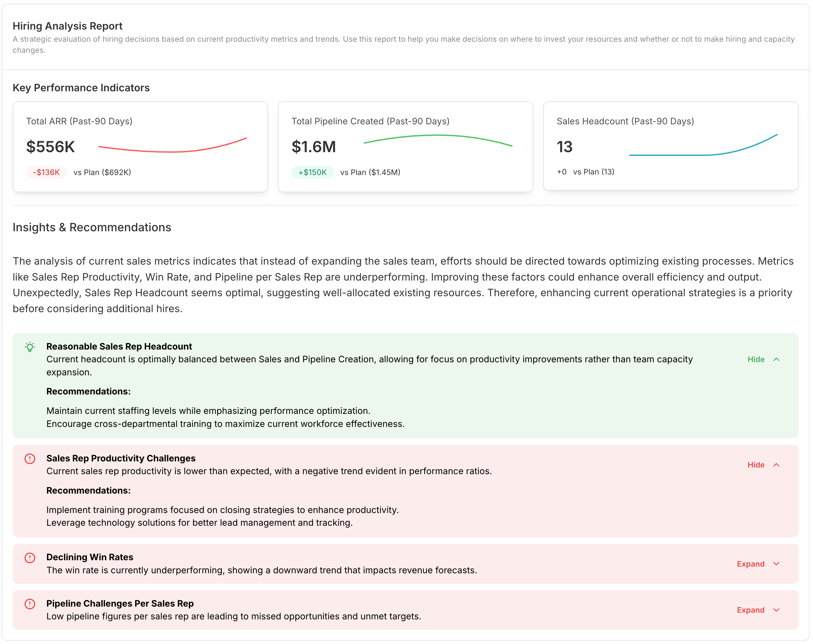Click the 'Reasonable Sales Rep Headcount' title
Image resolution: width=813 pixels, height=644 pixels.
(x=119, y=347)
